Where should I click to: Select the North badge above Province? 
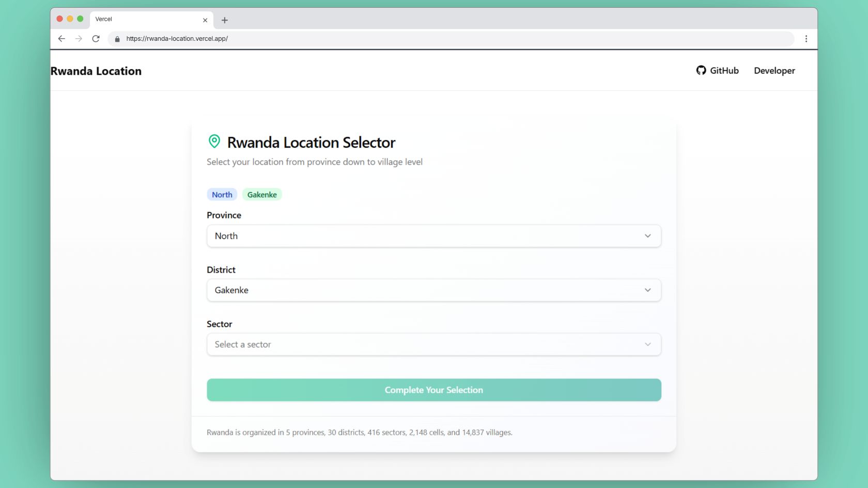[x=222, y=194]
